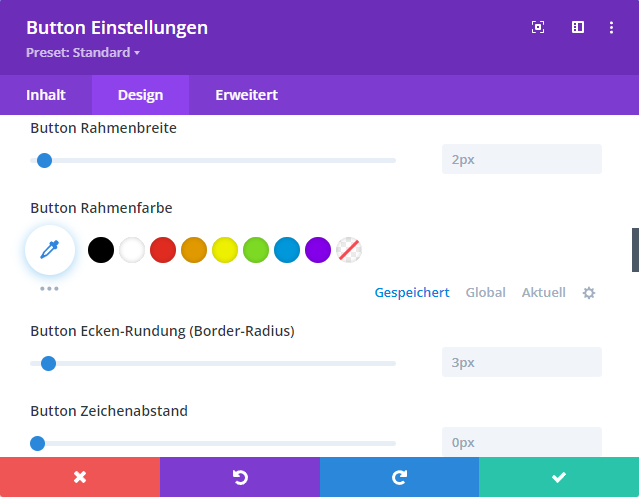Viewport: 639px width, 497px height.
Task: Click the Button Rahmenbreite slider handle
Action: point(44,160)
